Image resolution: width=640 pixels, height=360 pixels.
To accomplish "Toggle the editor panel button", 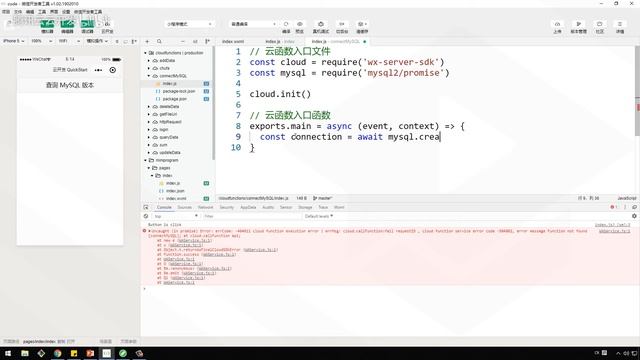I will pos(67,24).
